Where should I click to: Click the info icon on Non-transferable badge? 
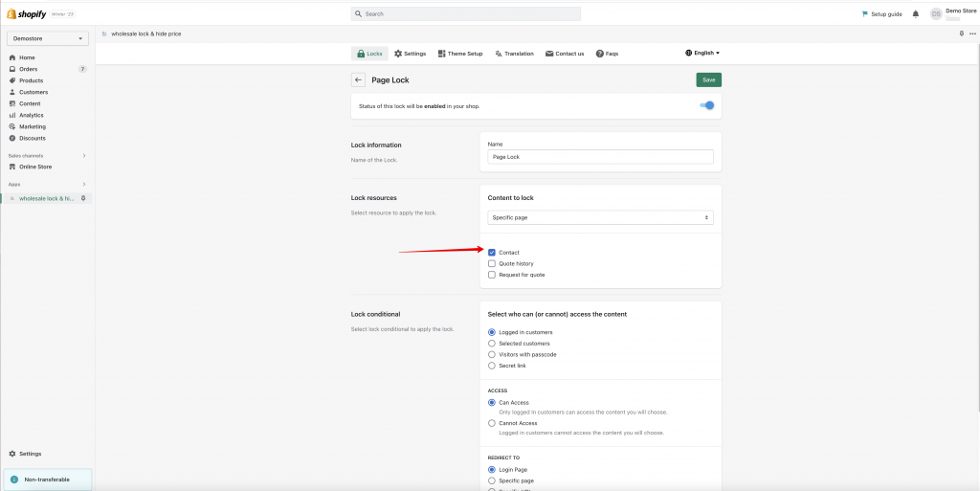14,480
